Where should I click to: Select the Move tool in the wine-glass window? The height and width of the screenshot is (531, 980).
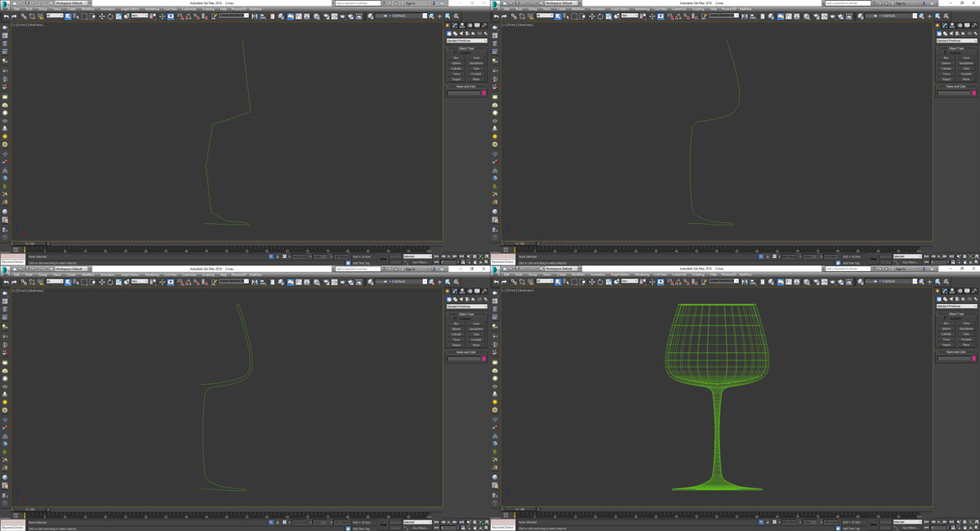pyautogui.click(x=592, y=282)
